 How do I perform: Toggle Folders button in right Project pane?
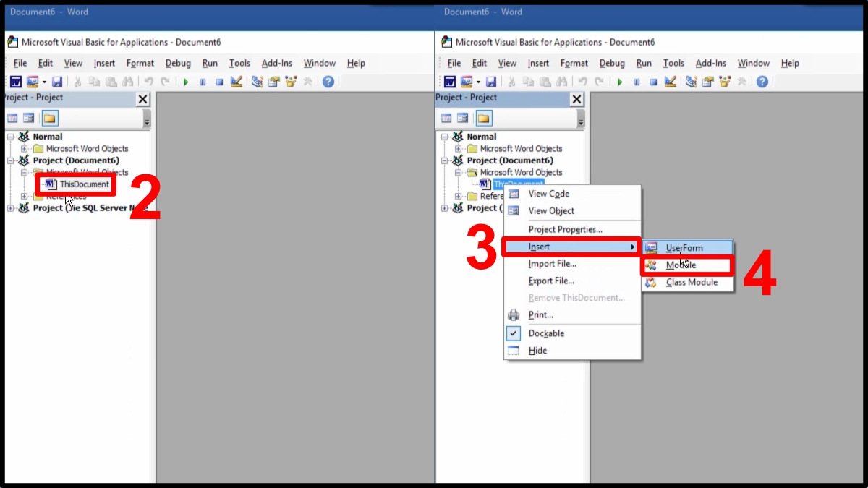coord(483,118)
